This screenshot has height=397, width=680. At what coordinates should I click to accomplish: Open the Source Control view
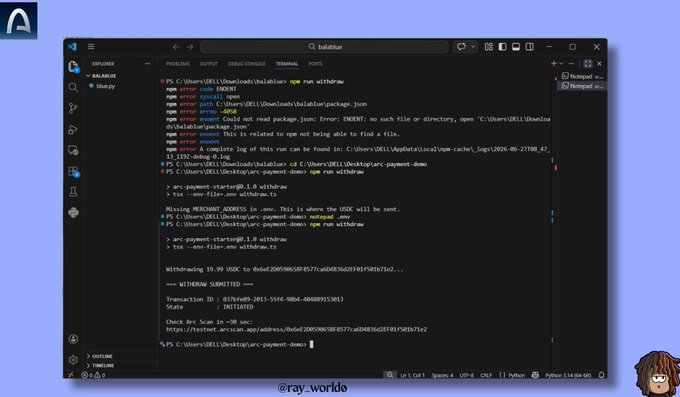point(73,108)
